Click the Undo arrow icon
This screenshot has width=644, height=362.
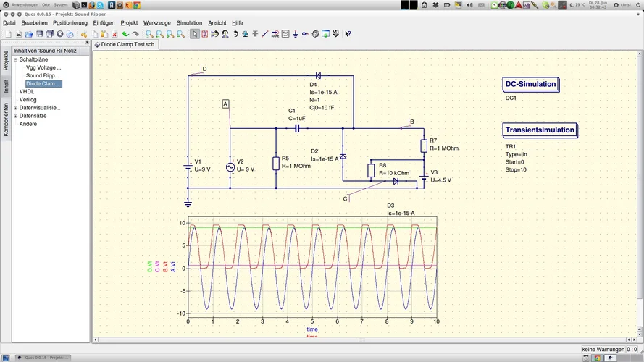click(x=125, y=34)
